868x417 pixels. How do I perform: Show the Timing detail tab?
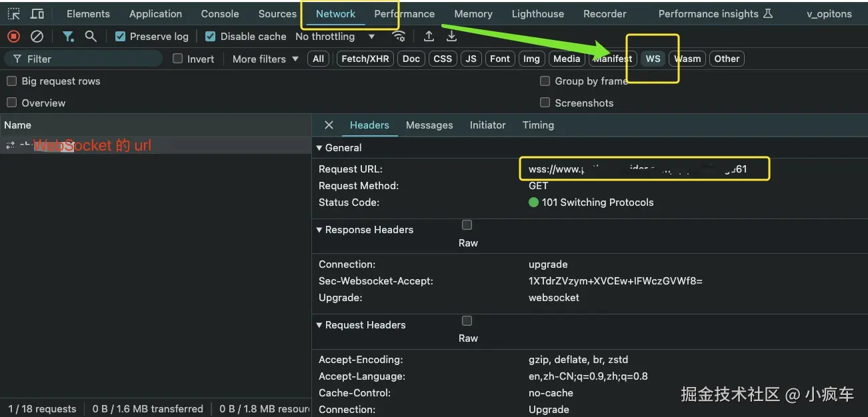point(538,125)
